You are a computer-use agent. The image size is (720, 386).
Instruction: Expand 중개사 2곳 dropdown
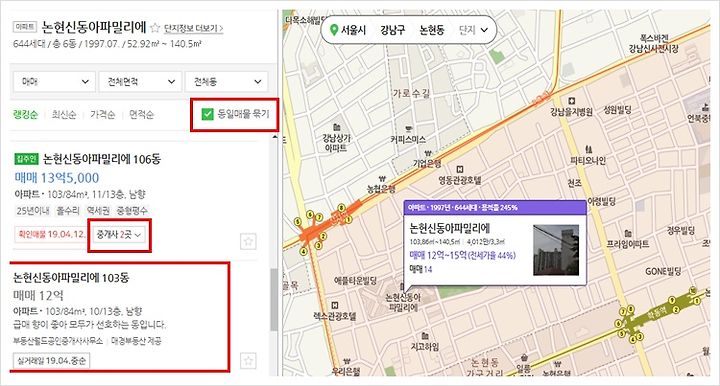pos(118,235)
